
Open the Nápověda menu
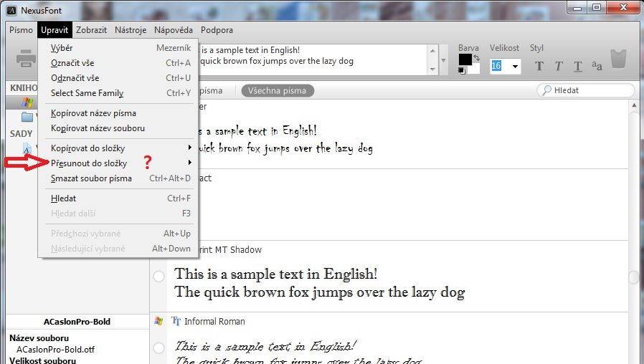[174, 30]
